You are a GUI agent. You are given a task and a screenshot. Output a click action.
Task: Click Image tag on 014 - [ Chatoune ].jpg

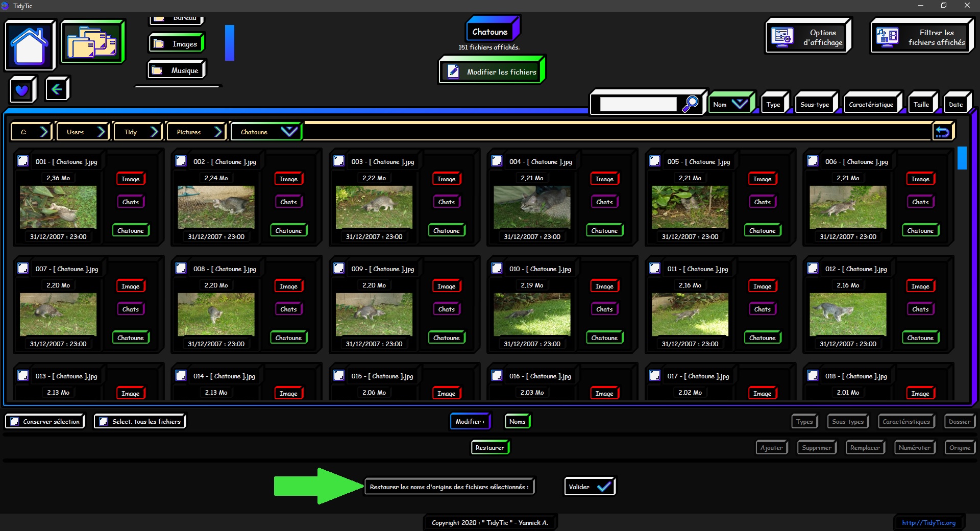click(288, 393)
